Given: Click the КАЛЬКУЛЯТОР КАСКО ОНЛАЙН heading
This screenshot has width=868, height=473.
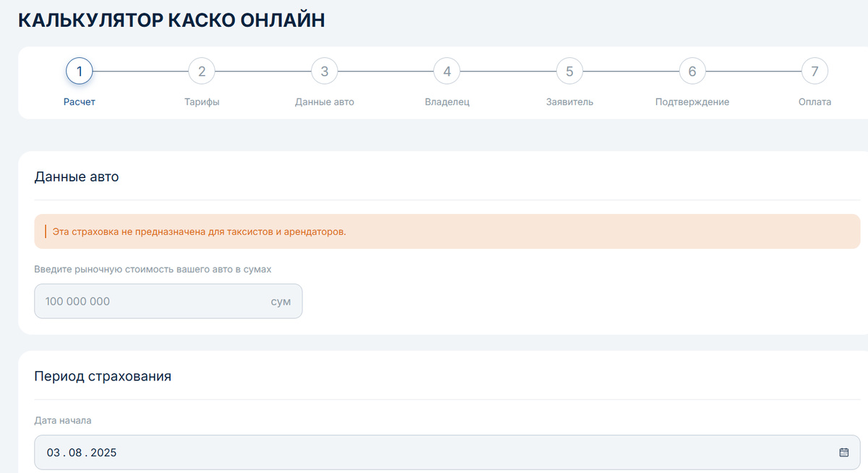Looking at the screenshot, I should [171, 20].
